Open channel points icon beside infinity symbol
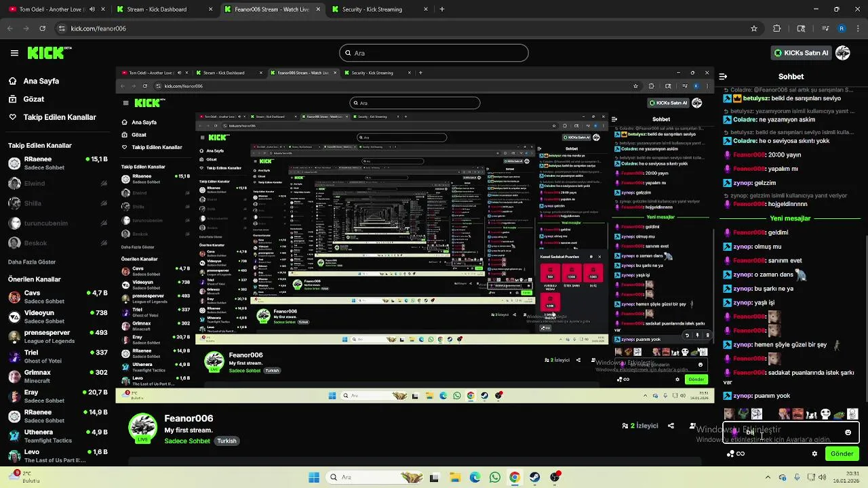Viewport: 868px width, 488px height. 730,453
